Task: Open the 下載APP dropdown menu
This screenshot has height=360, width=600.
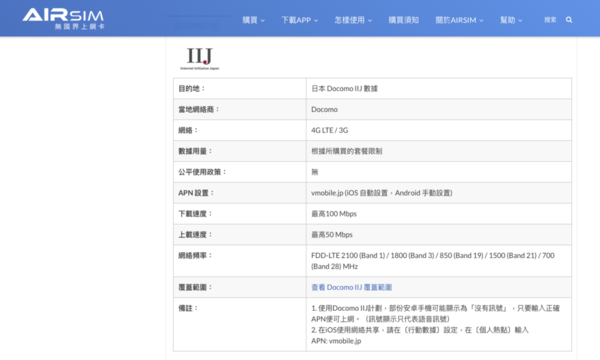Action: tap(300, 20)
